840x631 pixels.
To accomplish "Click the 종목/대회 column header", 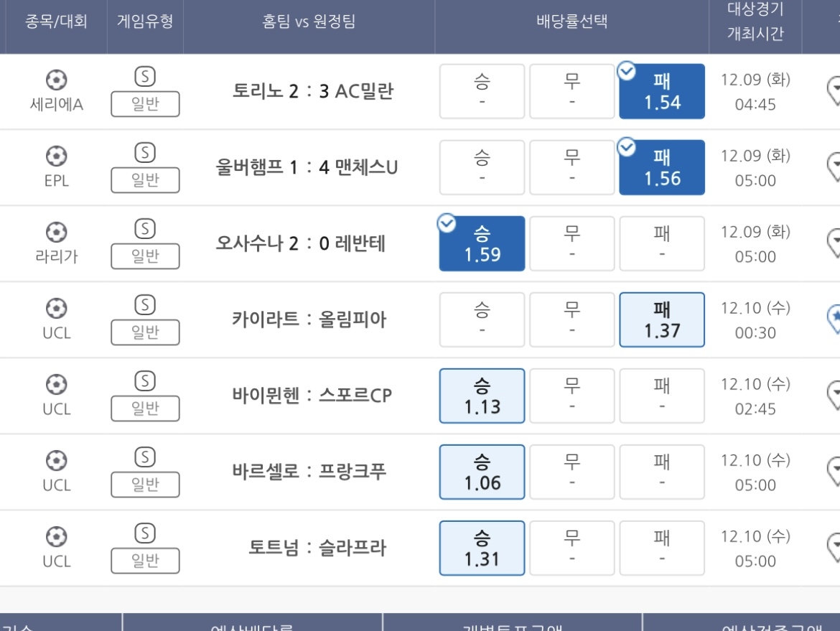I will click(56, 22).
